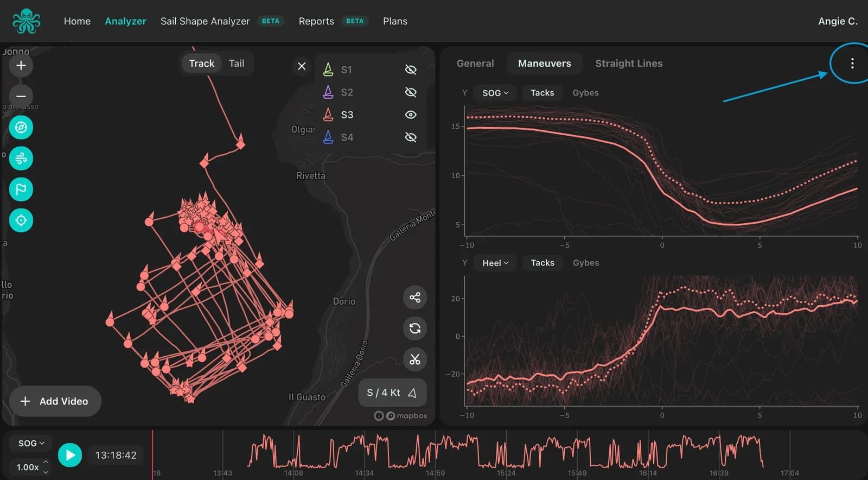Open the Straight Lines tab
Image resolution: width=868 pixels, height=480 pixels.
(x=629, y=64)
